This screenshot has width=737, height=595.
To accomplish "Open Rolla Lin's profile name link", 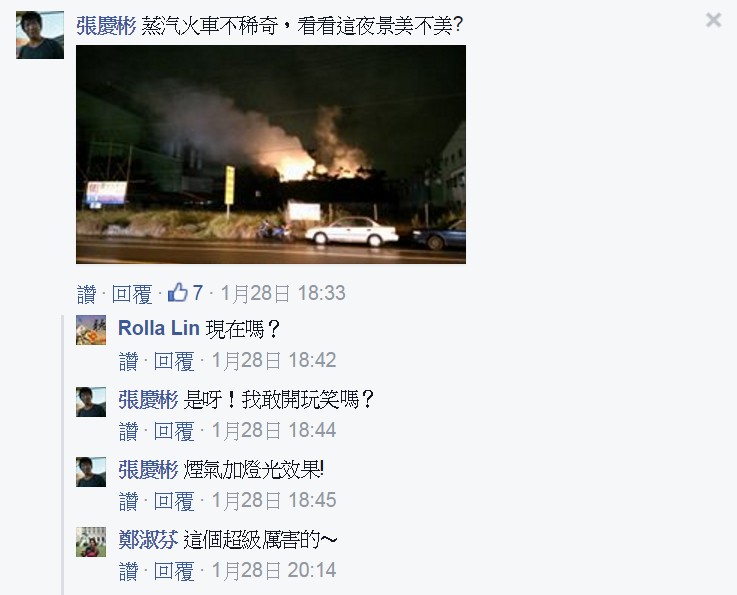I will (x=159, y=328).
